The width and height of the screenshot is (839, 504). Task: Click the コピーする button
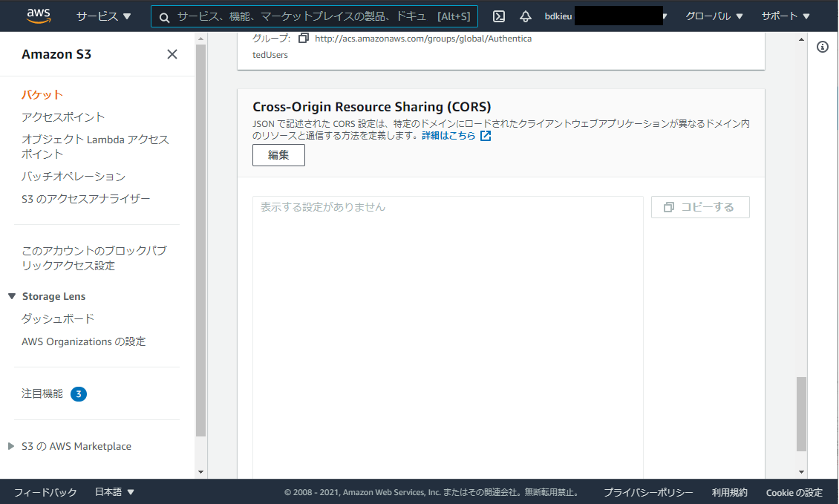point(700,207)
